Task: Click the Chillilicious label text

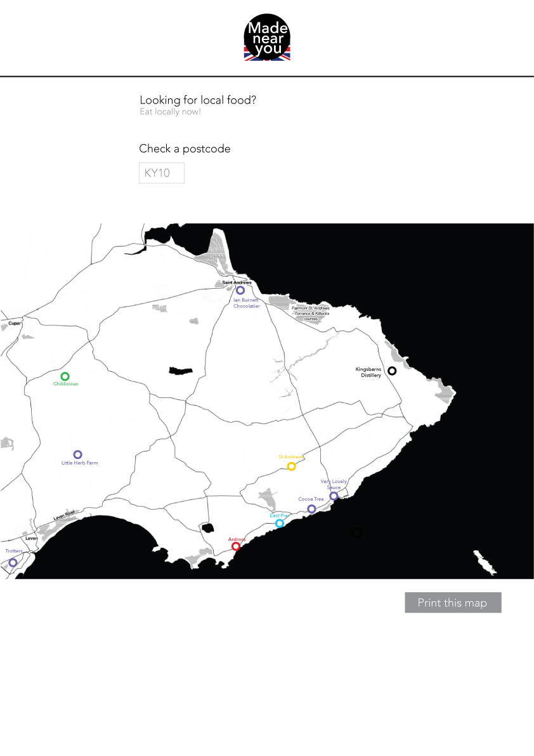Action: [65, 384]
